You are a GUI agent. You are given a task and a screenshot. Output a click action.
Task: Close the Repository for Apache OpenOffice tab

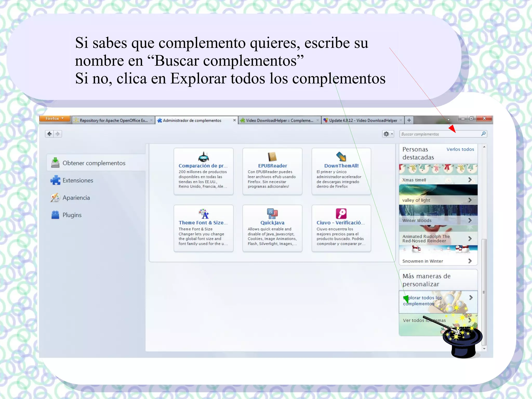pos(151,120)
